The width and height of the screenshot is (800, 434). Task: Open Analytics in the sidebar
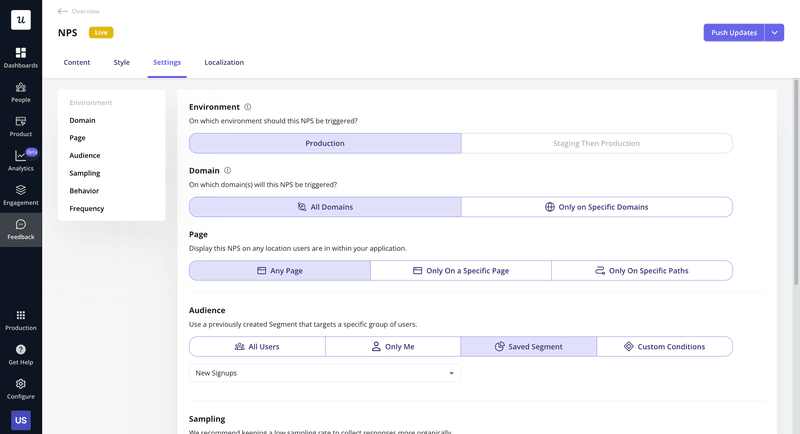pyautogui.click(x=20, y=159)
